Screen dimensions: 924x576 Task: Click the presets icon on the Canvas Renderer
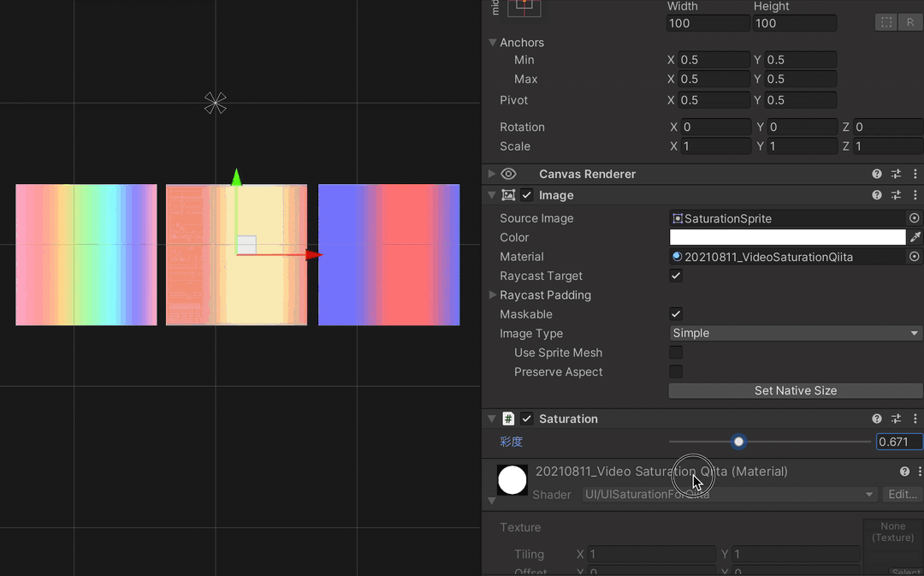point(896,173)
